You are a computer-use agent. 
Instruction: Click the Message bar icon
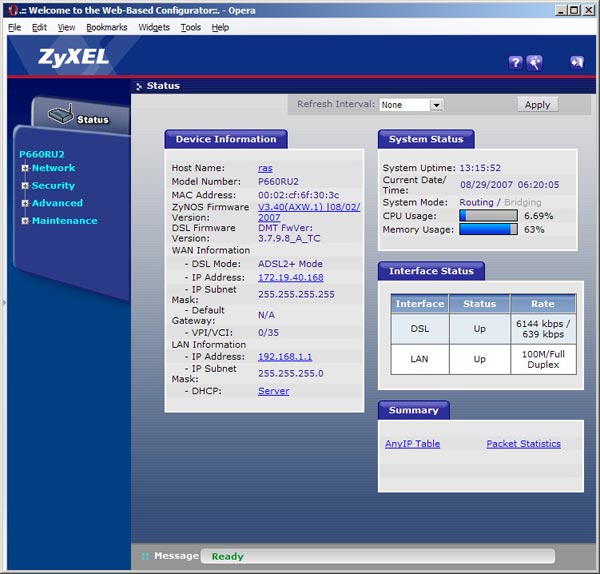tap(145, 556)
